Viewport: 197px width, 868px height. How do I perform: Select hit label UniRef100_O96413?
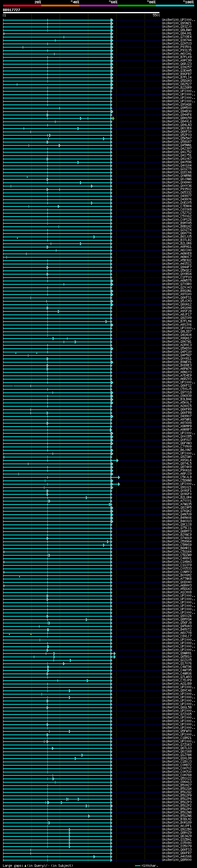click(x=177, y=782)
